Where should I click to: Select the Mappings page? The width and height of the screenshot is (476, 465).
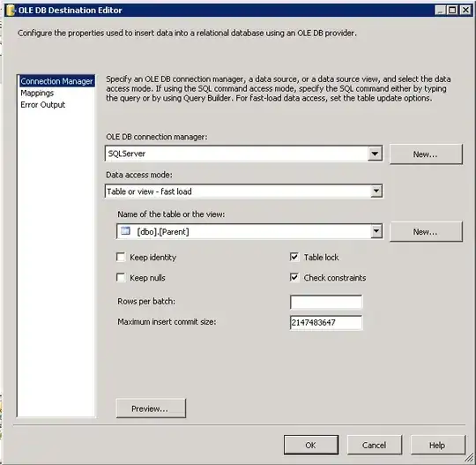tap(37, 93)
